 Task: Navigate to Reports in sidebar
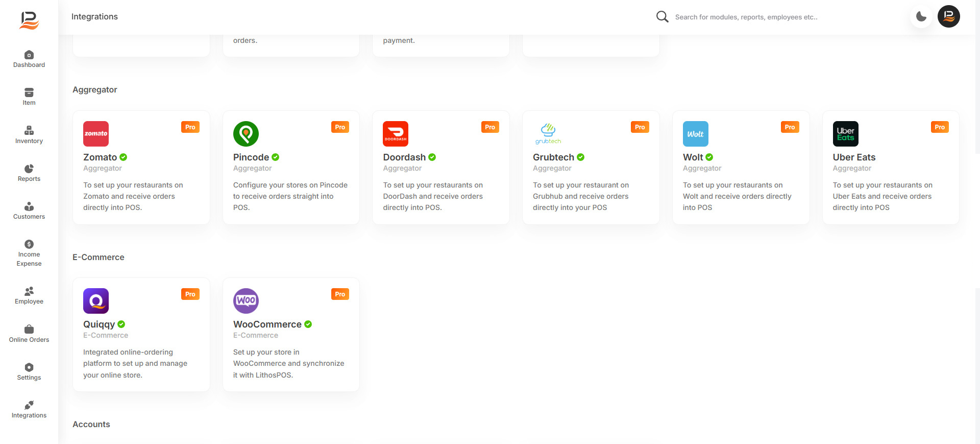click(29, 173)
